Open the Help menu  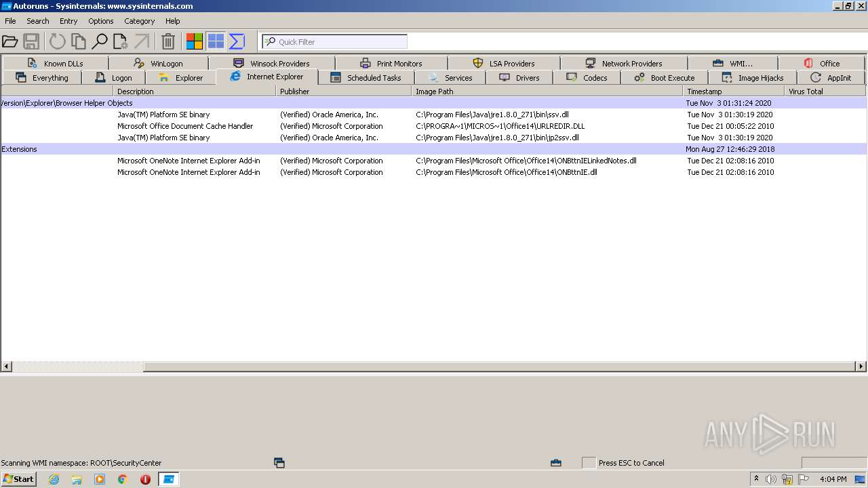pos(173,21)
